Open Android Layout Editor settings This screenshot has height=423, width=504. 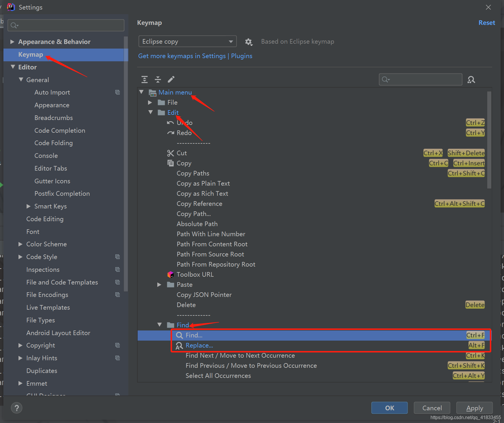click(x=58, y=333)
